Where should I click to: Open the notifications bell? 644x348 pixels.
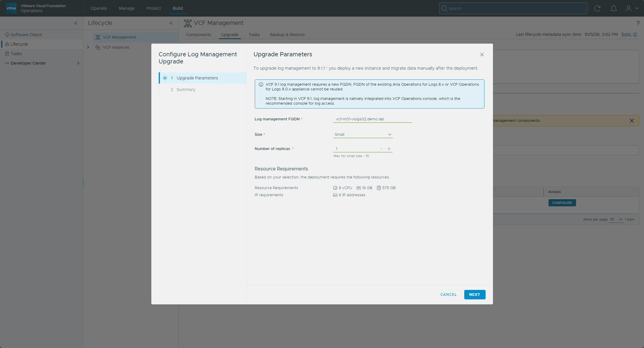(613, 8)
